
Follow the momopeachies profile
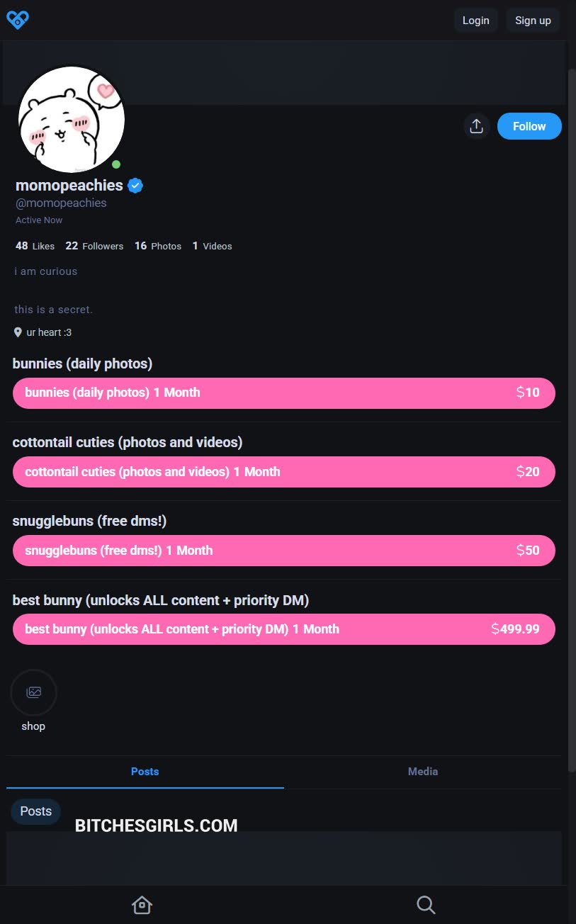(529, 126)
